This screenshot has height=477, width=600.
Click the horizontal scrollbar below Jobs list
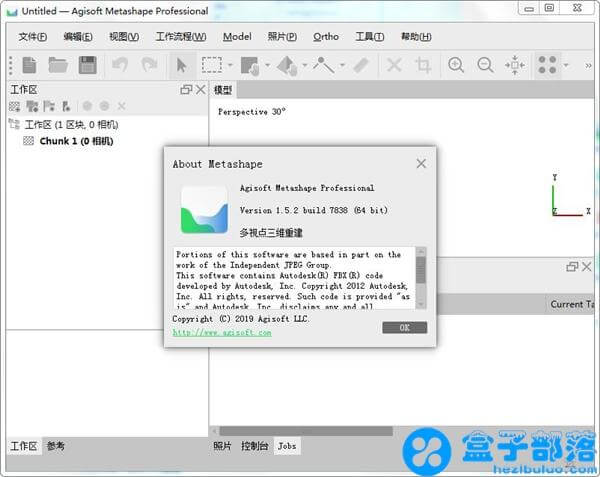(x=306, y=431)
